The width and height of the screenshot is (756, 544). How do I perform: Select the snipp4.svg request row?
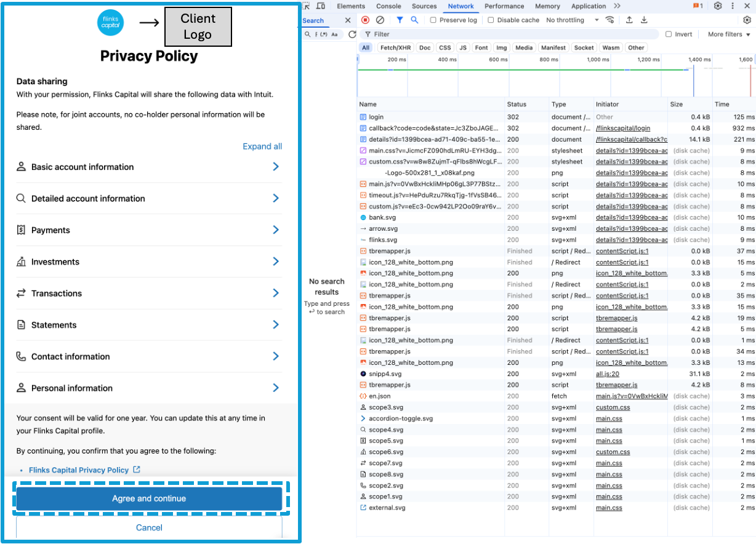click(556, 374)
